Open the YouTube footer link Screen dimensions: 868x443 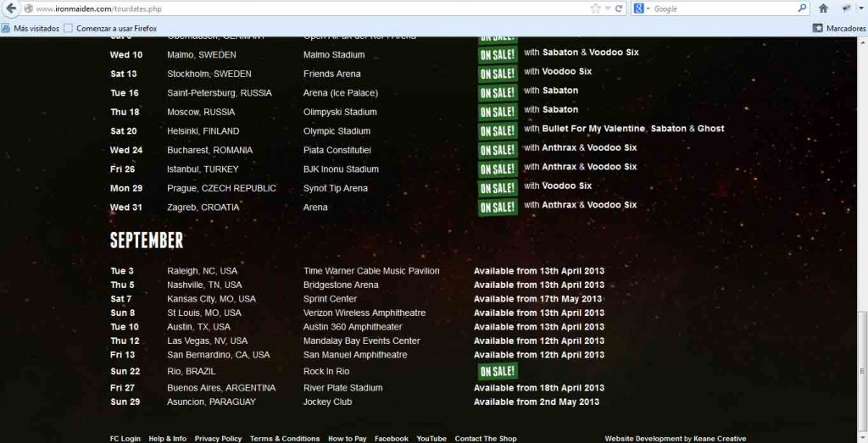431,439
